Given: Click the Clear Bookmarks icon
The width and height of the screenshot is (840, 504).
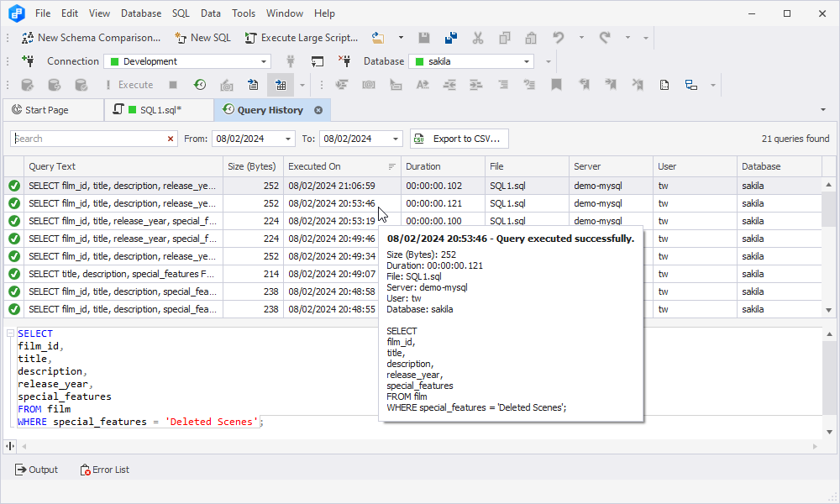Looking at the screenshot, I should click(638, 85).
